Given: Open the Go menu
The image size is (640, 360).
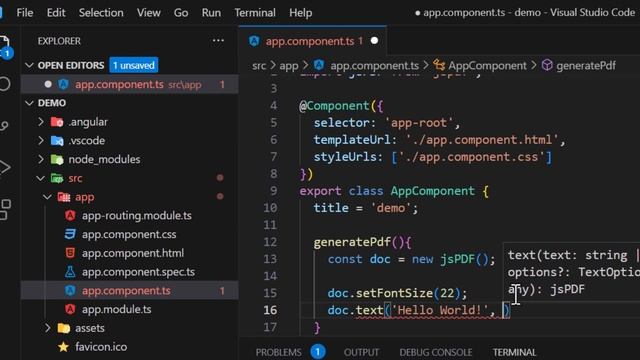Looking at the screenshot, I should pyautogui.click(x=181, y=13).
